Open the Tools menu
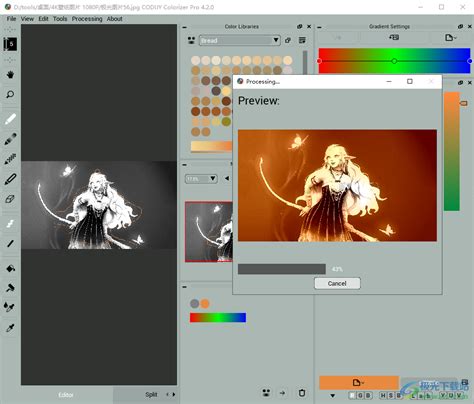474x404 pixels. click(x=60, y=19)
